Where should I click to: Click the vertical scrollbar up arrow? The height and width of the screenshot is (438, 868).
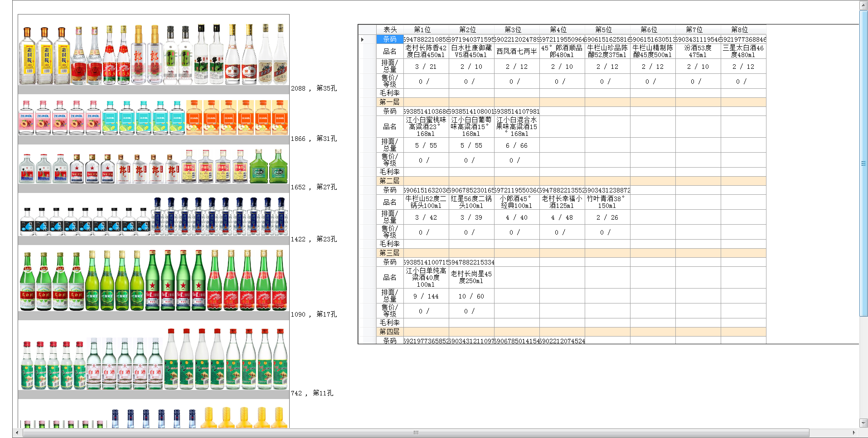pos(863,5)
